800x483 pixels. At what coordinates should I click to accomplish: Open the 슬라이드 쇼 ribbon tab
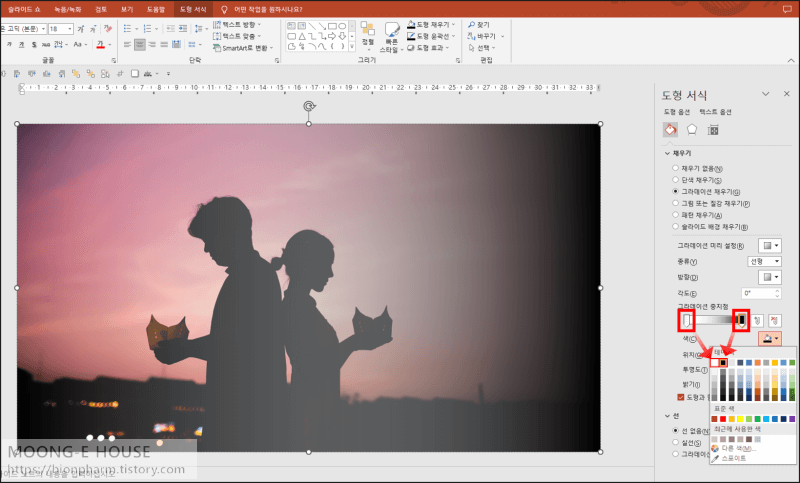point(24,9)
